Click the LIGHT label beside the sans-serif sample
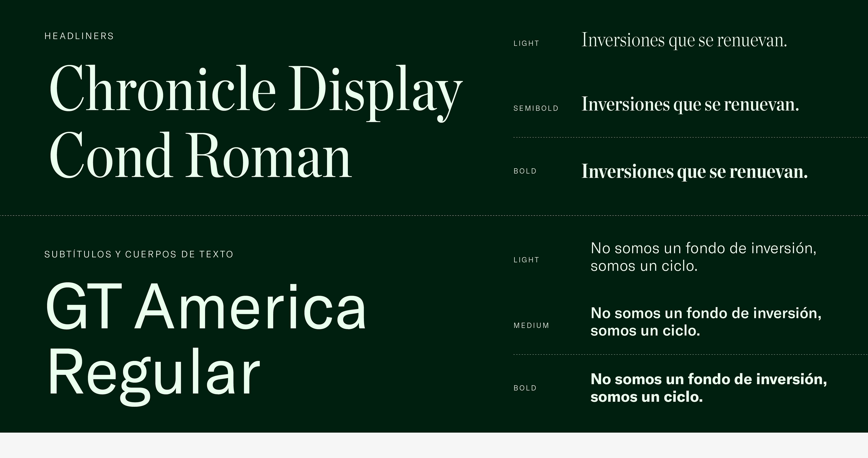The height and width of the screenshot is (458, 868). click(x=526, y=260)
